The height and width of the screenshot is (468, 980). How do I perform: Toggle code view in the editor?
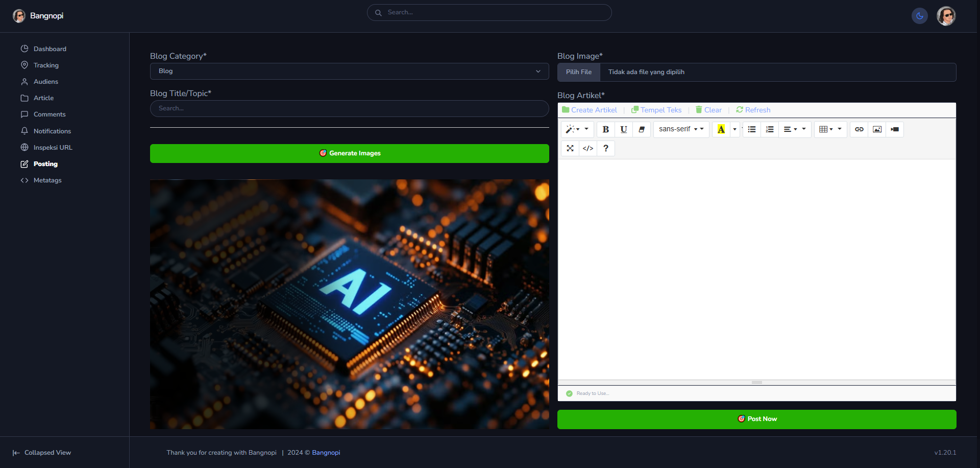click(x=588, y=148)
